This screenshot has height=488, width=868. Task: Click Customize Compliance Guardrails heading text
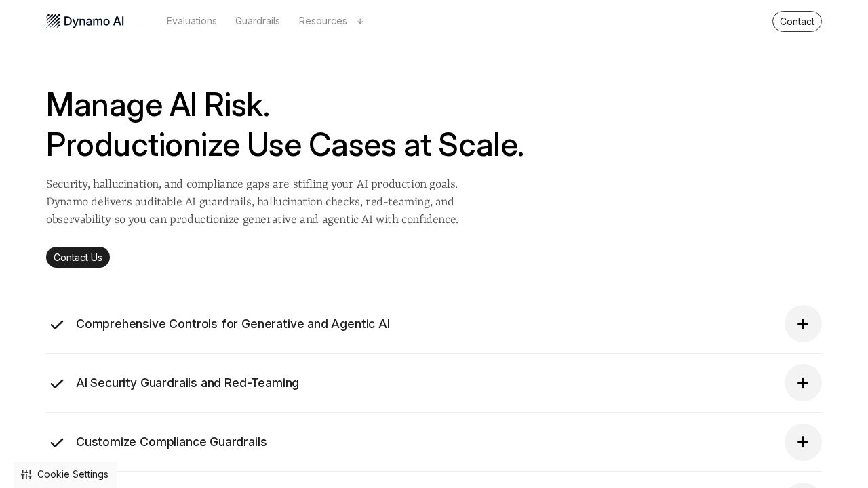tap(171, 442)
